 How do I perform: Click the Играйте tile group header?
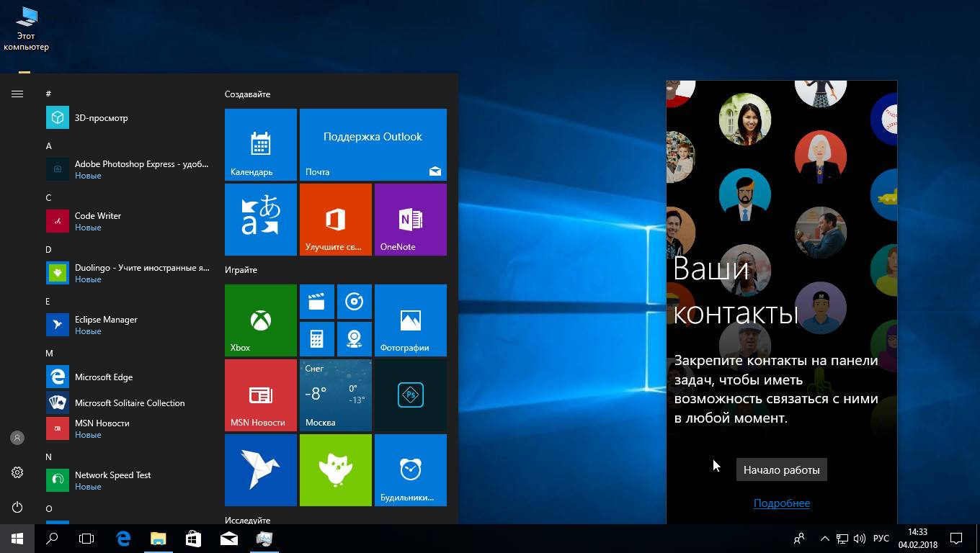click(x=241, y=270)
